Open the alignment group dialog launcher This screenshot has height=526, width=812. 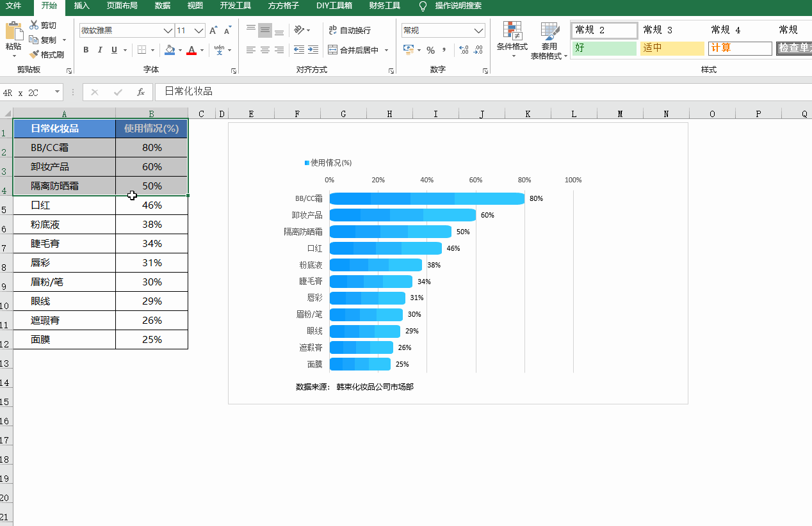(391, 71)
